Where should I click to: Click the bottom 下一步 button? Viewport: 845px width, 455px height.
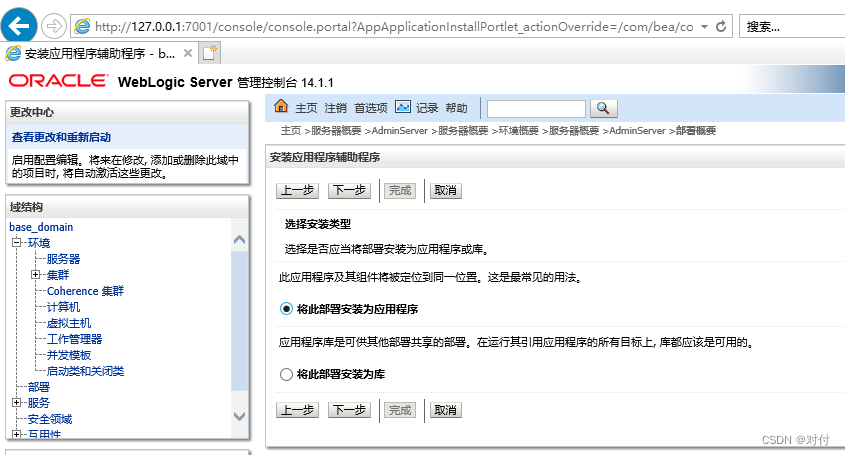click(349, 410)
